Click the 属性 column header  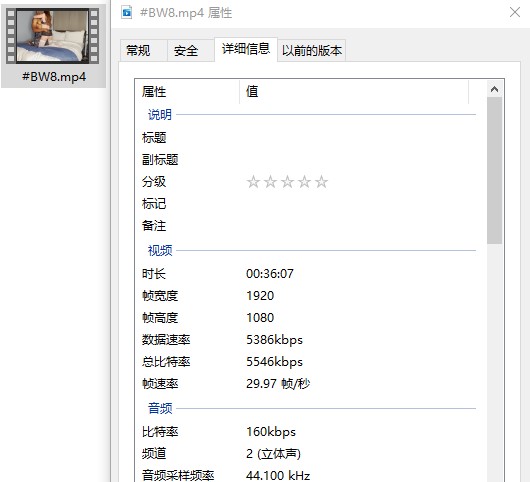187,92
